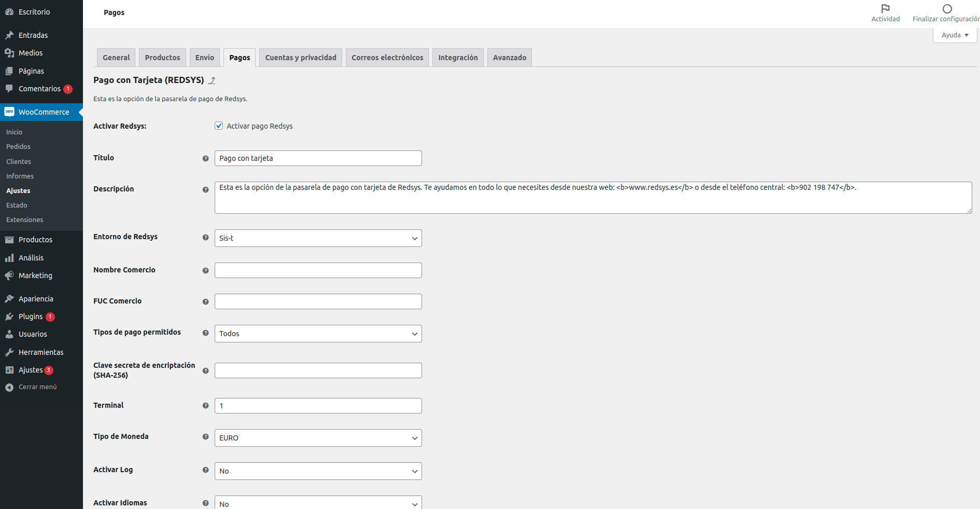Click help icon for Nombre Comercio
The height and width of the screenshot is (509, 980).
pos(205,271)
